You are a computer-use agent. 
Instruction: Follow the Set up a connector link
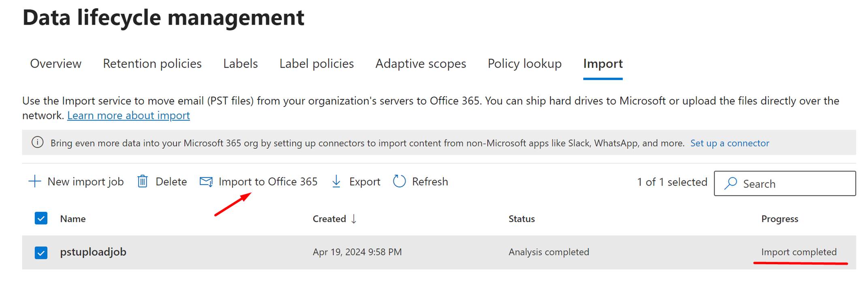[x=729, y=143]
